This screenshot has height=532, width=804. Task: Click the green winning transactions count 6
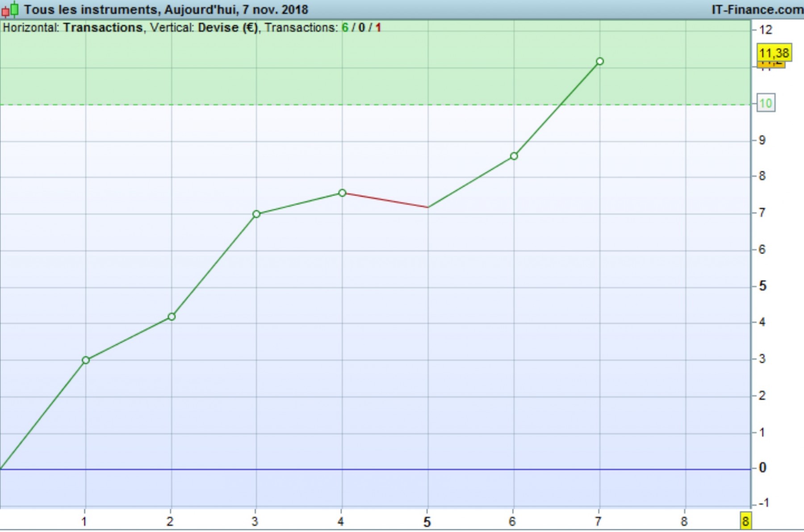click(x=345, y=28)
